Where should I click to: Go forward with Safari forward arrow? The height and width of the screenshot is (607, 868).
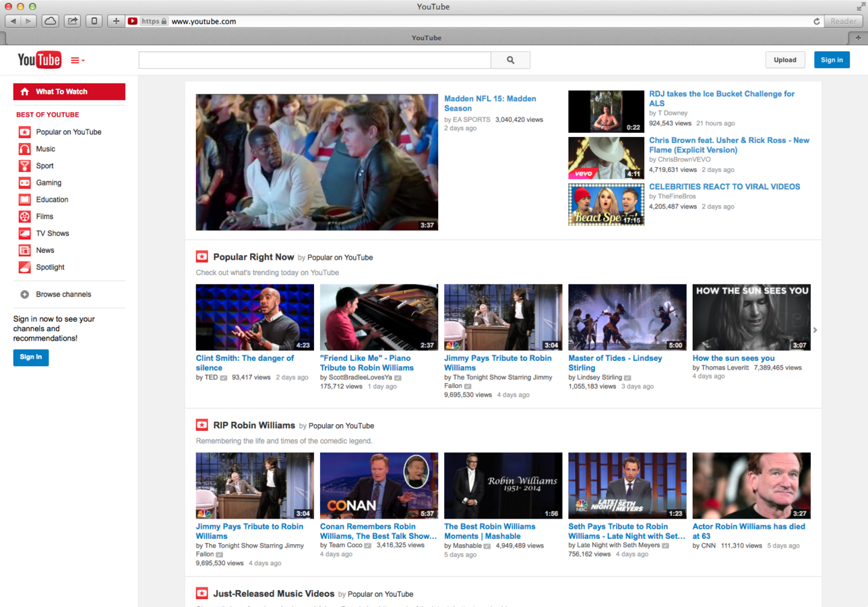pos(29,21)
